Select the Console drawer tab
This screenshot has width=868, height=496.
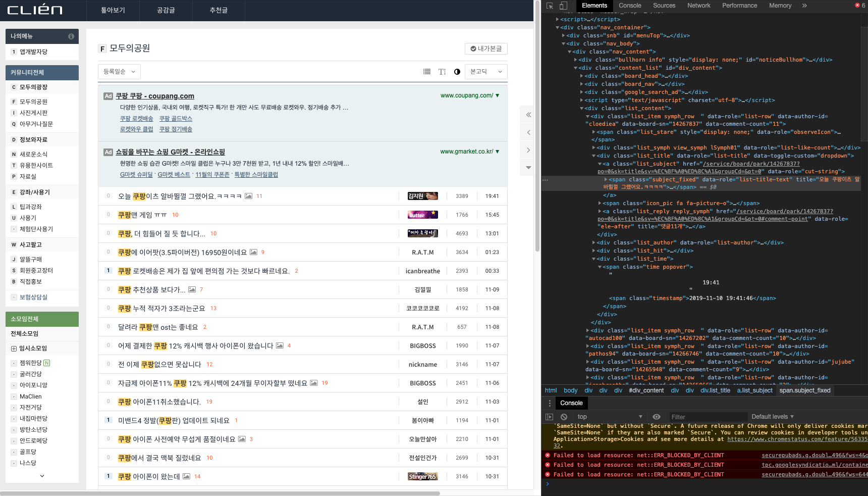click(x=571, y=403)
